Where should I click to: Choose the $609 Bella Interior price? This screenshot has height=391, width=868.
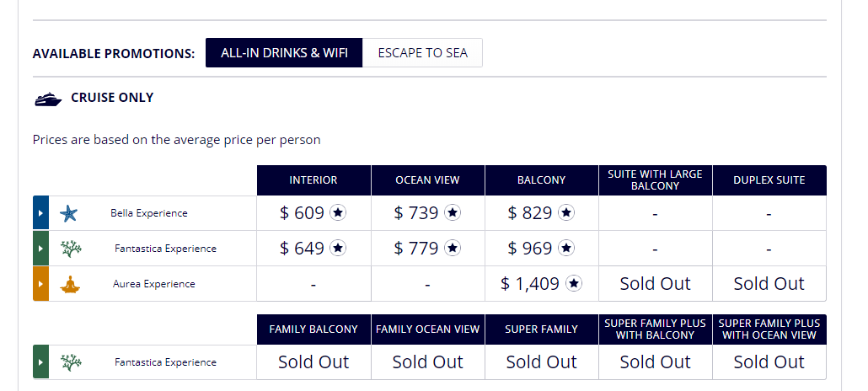(302, 213)
